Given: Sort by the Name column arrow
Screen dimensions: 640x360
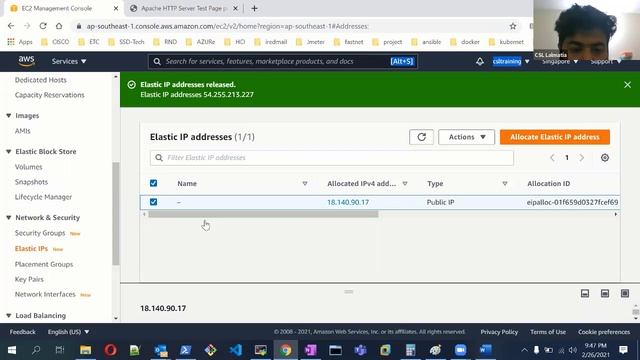Looking at the screenshot, I should [305, 184].
